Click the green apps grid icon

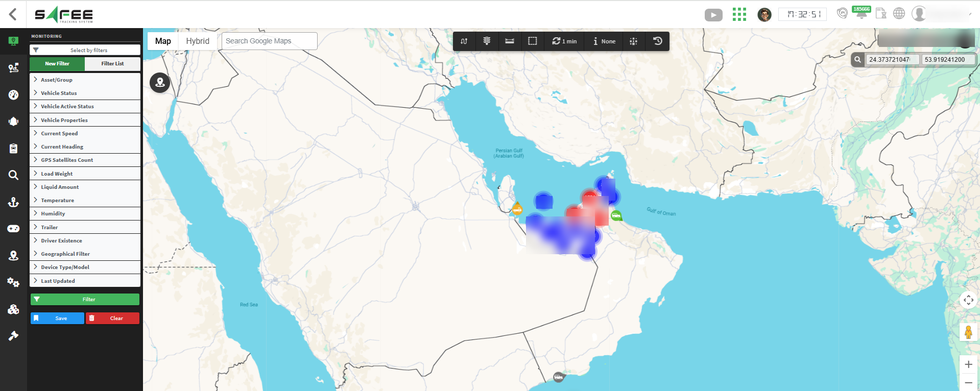pos(739,14)
